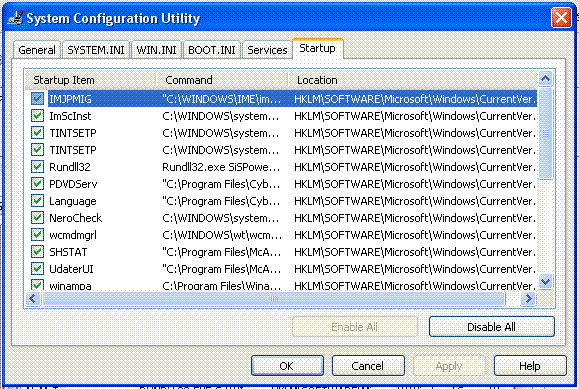Click the vertical scrollbar down arrow

[x=545, y=282]
